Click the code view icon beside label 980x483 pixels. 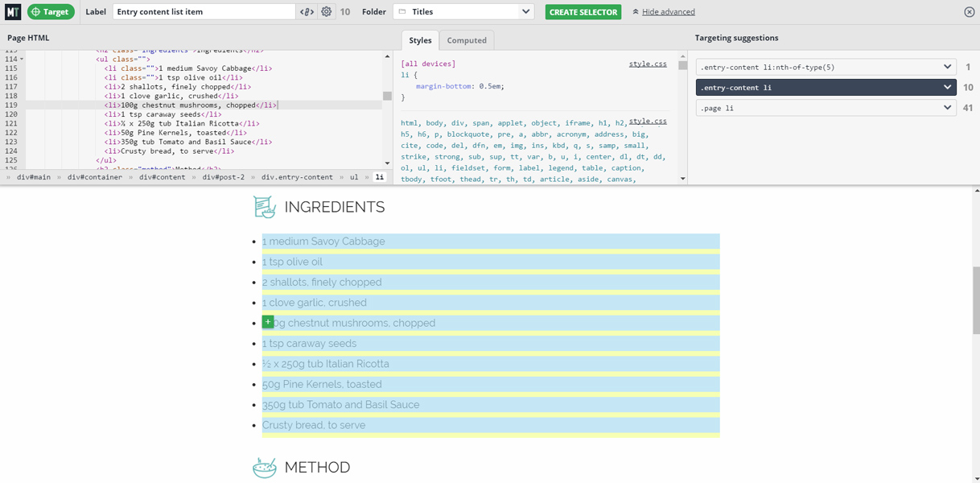coord(307,12)
